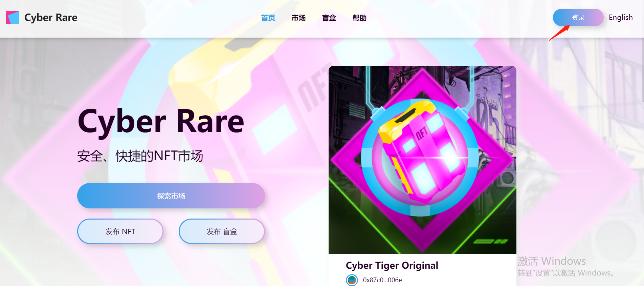This screenshot has height=286, width=644.
Task: Switch language to English
Action: pyautogui.click(x=621, y=18)
